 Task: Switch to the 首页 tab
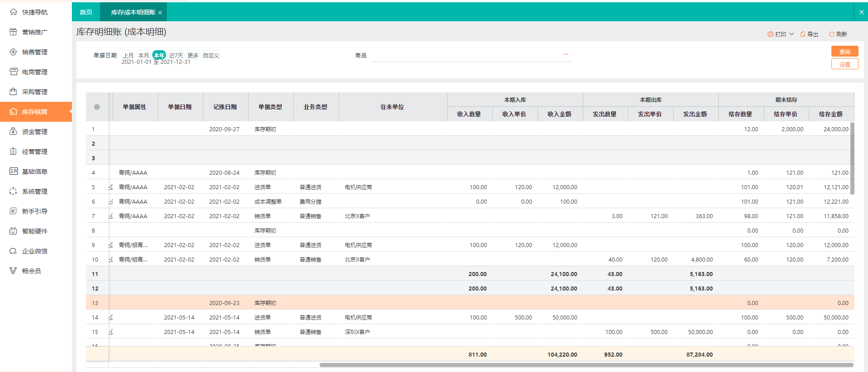(x=86, y=12)
